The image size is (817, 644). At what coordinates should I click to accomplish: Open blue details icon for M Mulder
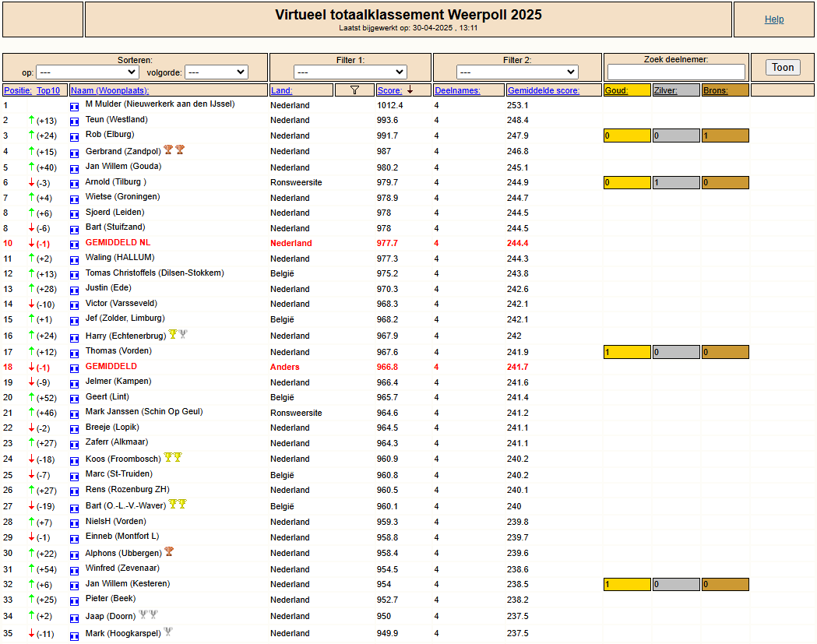click(75, 105)
